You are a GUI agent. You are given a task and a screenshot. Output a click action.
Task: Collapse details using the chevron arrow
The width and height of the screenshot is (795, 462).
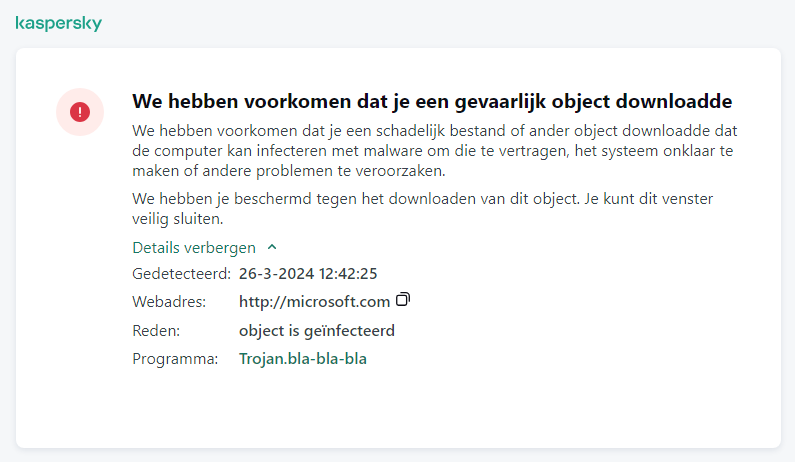pyautogui.click(x=272, y=247)
